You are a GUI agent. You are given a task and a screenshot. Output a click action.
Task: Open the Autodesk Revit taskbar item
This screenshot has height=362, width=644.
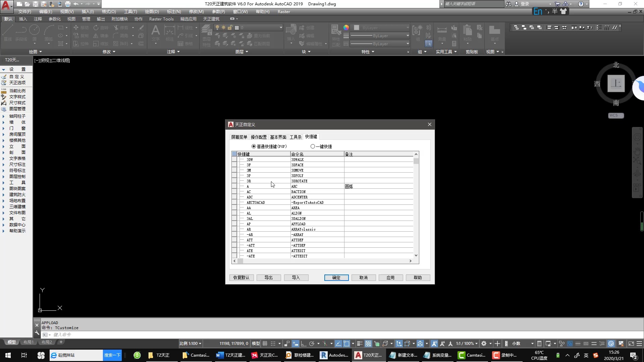[334, 355]
